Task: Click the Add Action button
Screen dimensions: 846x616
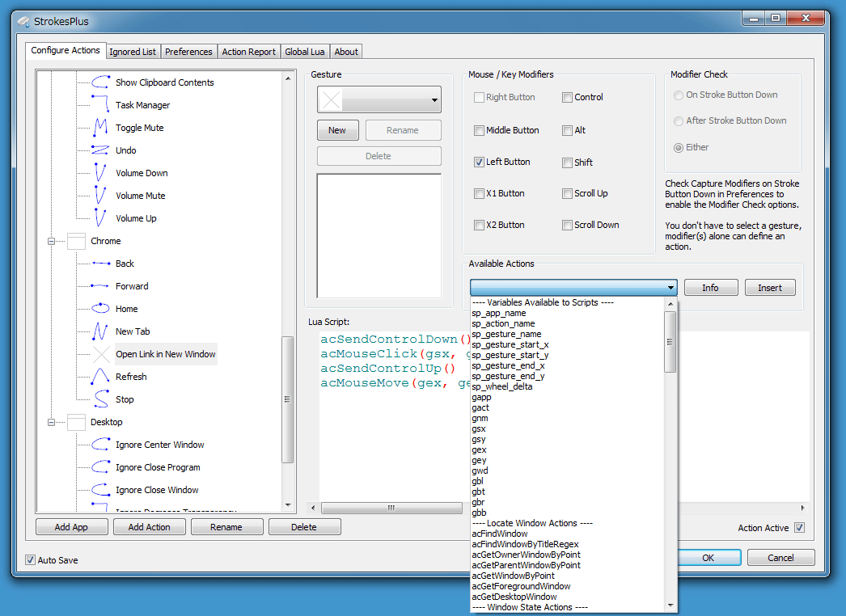Action: pos(149,527)
